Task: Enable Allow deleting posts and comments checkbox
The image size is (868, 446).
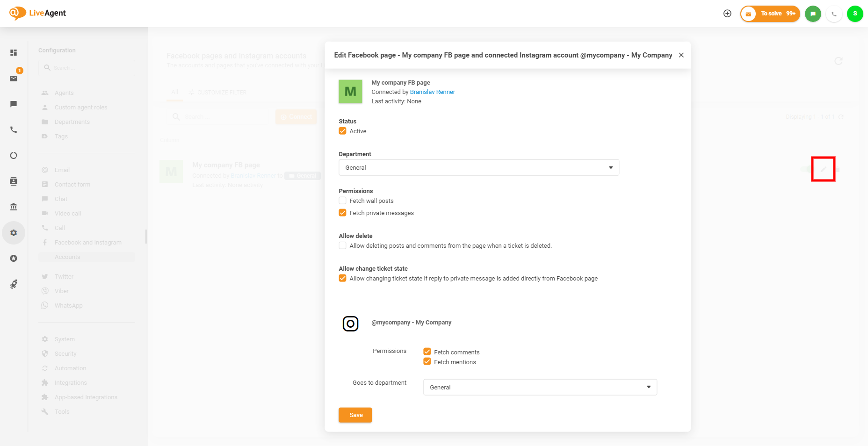Action: (x=343, y=245)
